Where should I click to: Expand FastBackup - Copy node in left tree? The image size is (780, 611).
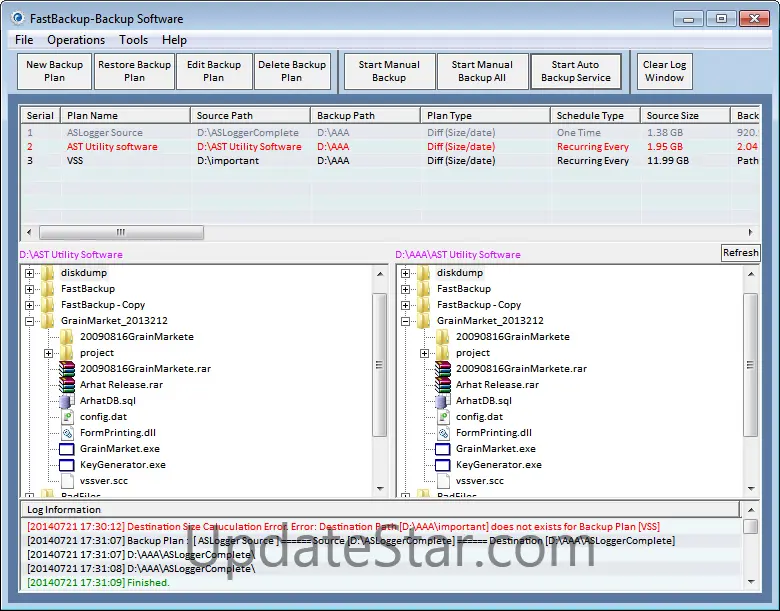click(29, 305)
